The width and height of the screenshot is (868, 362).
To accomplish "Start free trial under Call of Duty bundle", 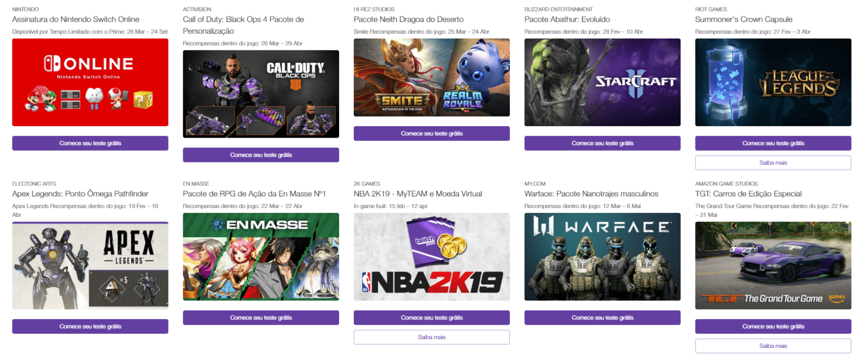I will point(261,155).
